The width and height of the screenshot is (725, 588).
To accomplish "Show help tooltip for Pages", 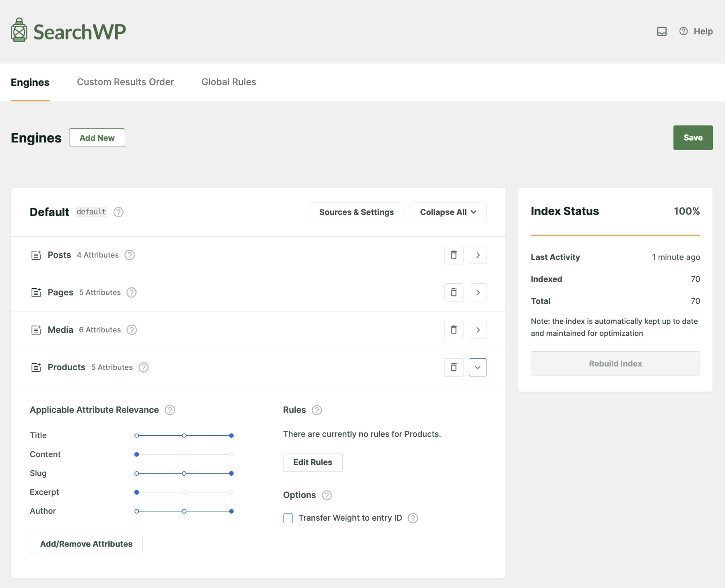I will coord(132,293).
